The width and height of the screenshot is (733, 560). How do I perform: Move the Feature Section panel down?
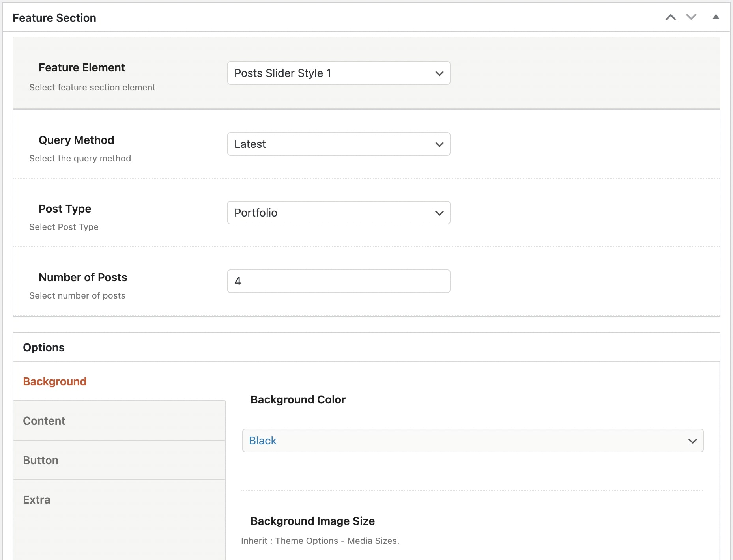(x=691, y=17)
